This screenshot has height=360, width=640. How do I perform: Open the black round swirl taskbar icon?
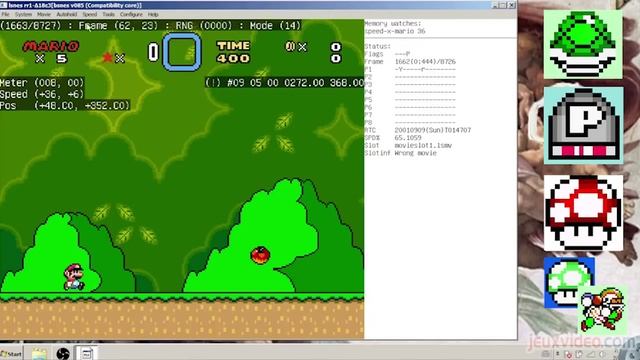click(x=62, y=354)
